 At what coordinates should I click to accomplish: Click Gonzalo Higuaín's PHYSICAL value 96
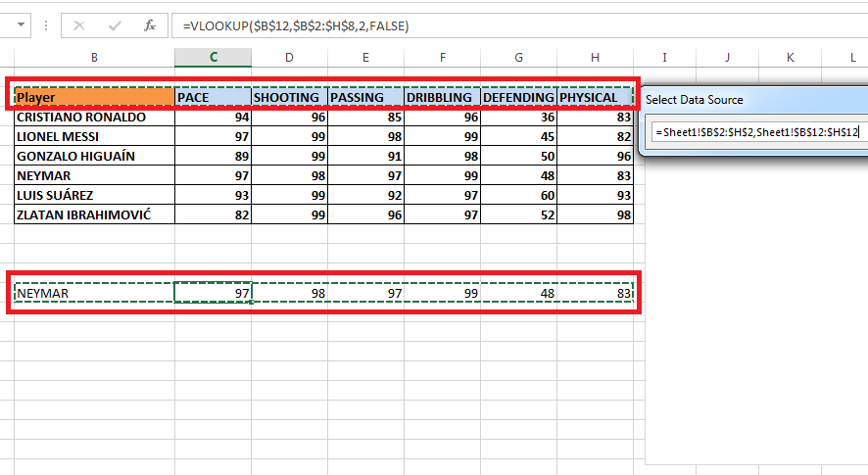tap(595, 156)
